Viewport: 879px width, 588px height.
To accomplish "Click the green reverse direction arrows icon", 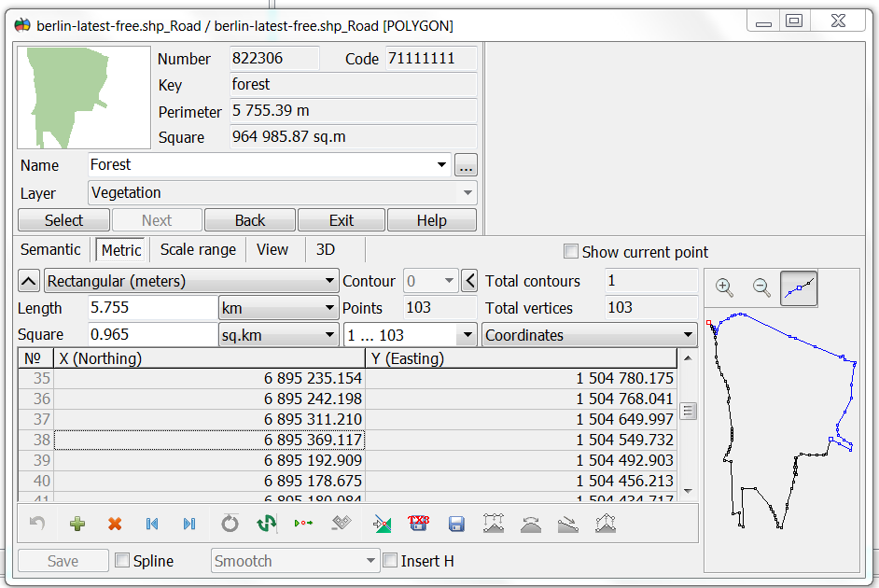I will [267, 524].
